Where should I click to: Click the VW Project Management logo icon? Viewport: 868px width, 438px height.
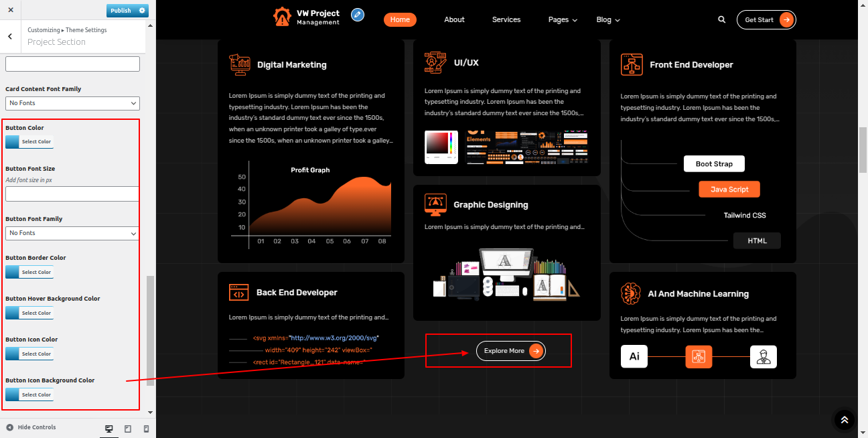coord(282,17)
